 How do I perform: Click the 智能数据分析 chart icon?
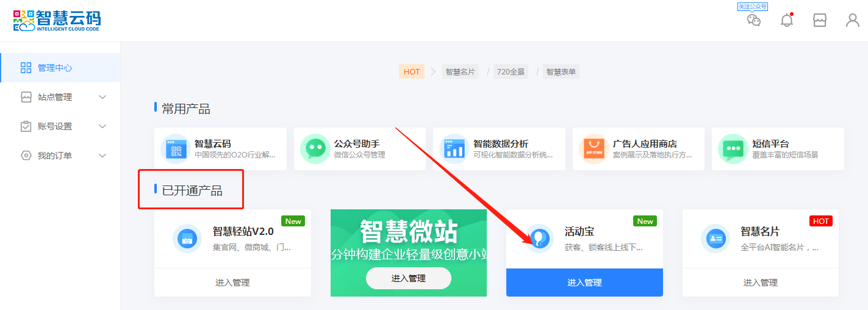(454, 149)
